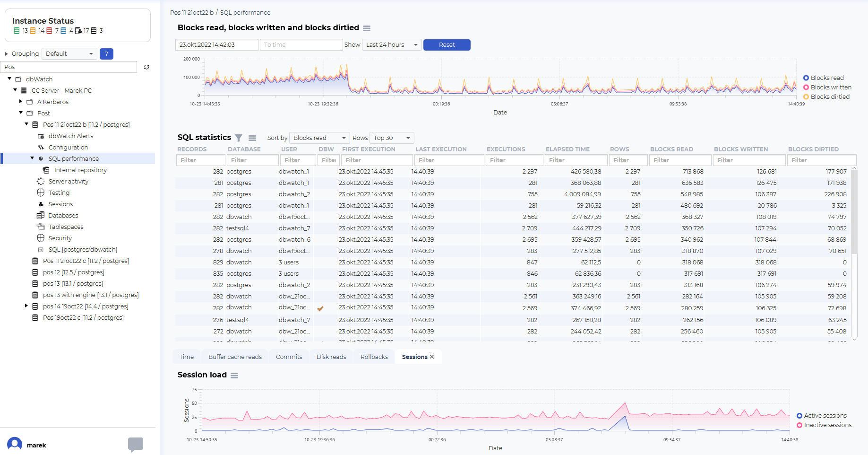
Task: Expand the A Kerberos tree node
Action: [x=21, y=102]
